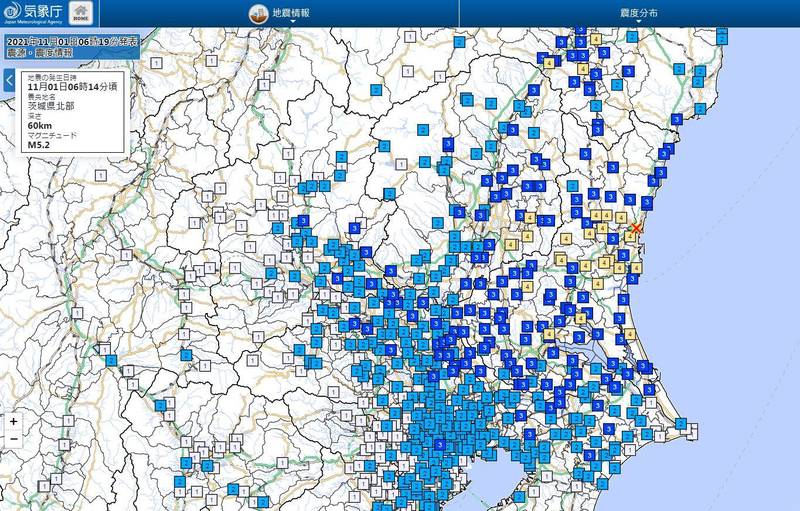This screenshot has width=800, height=511.
Task: Switch to the 震度分布 tab
Action: (640, 14)
